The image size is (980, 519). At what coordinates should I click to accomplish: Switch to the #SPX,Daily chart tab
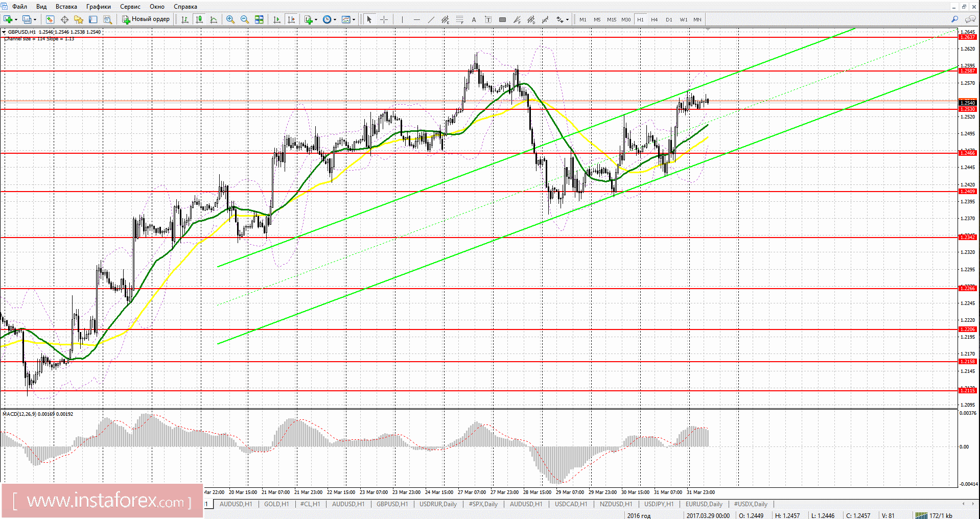(x=483, y=504)
